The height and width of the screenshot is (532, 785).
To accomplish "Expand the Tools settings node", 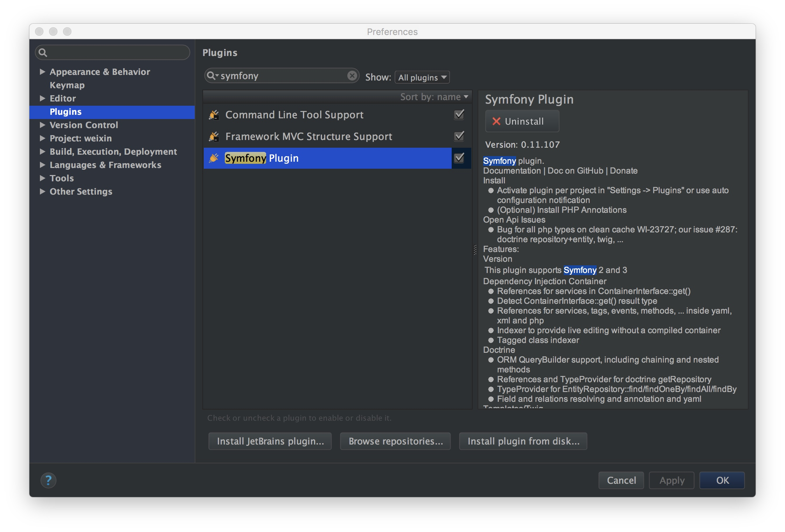I will click(42, 178).
